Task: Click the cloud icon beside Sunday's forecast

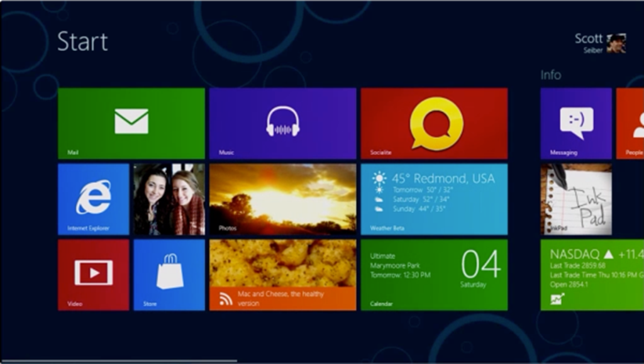Action: (379, 209)
